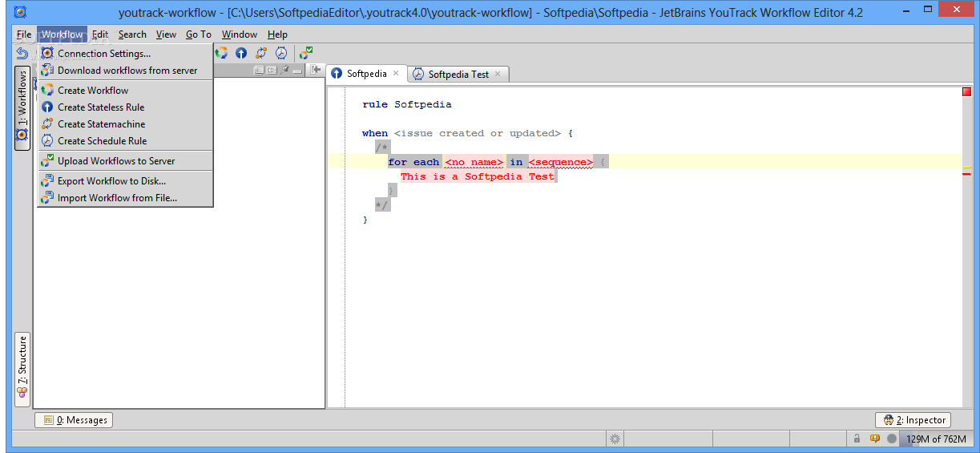The height and width of the screenshot is (453, 980).
Task: Close the open Workflow menu header
Action: coord(62,34)
